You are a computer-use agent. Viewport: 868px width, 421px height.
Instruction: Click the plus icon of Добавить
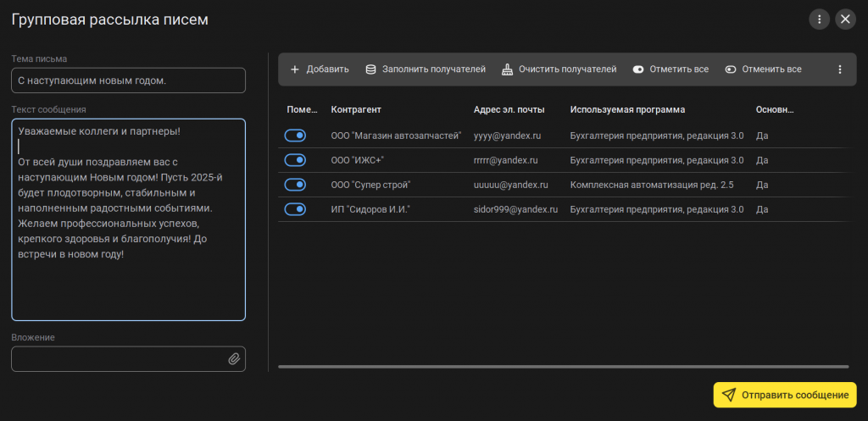click(294, 69)
